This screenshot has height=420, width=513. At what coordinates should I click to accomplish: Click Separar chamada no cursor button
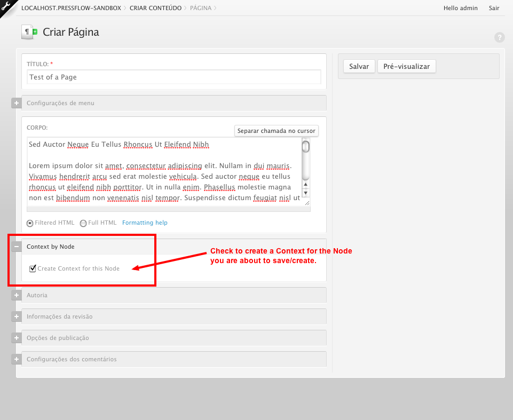tap(277, 131)
